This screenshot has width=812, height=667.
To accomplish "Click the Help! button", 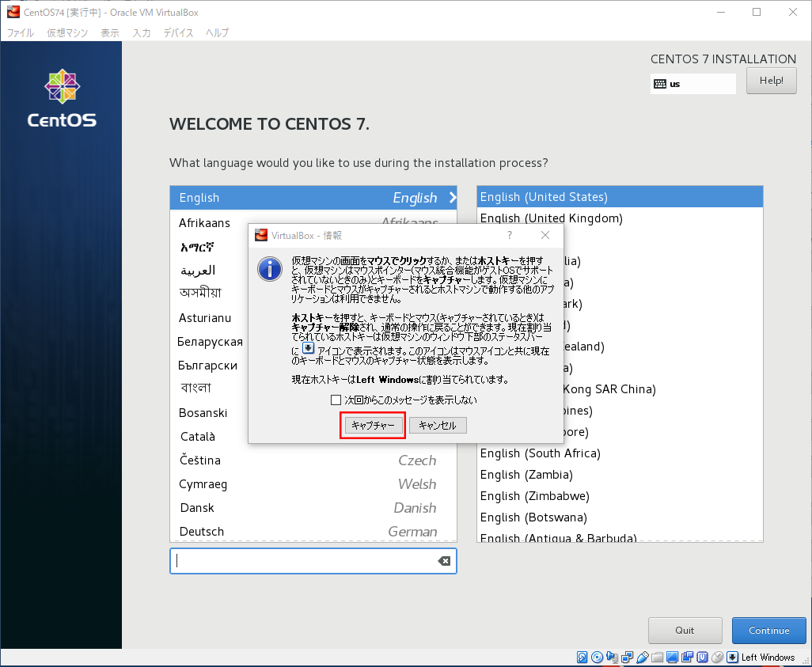I will coord(771,81).
